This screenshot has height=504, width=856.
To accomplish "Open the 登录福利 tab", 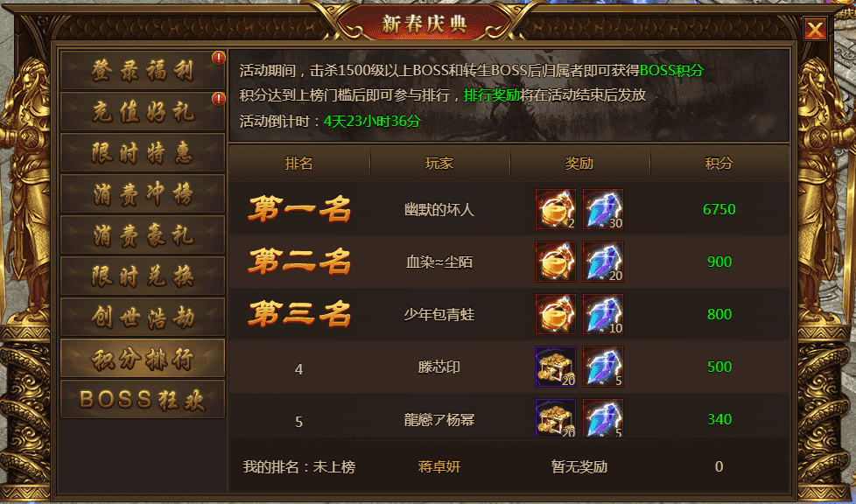I will (143, 71).
